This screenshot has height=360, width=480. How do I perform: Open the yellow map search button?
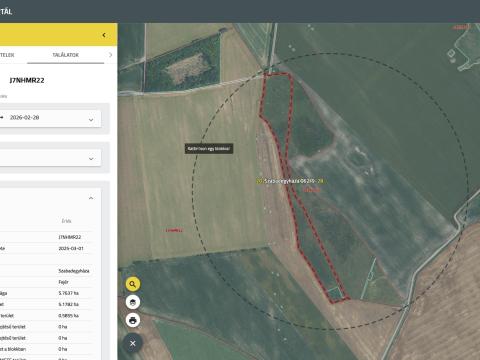(133, 284)
